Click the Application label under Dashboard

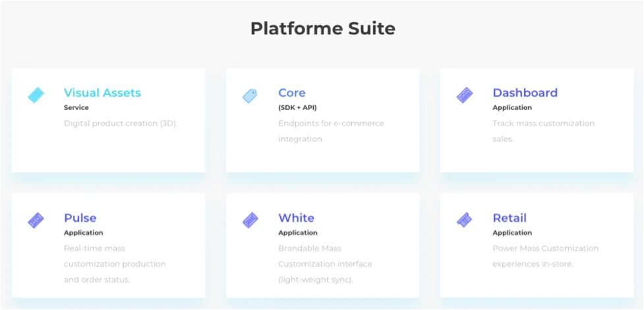click(512, 108)
